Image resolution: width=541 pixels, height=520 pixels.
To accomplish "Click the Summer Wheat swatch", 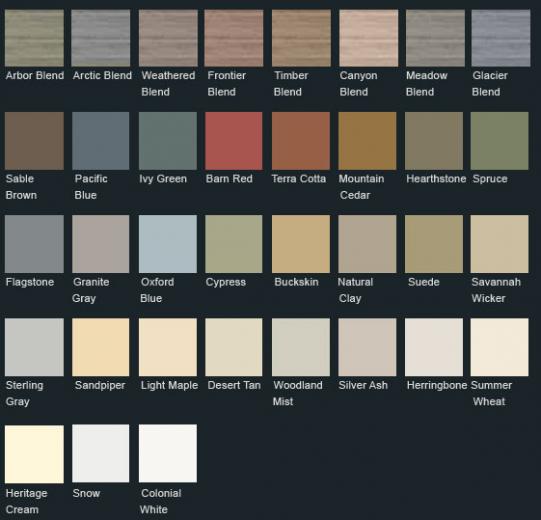I will [x=500, y=347].
